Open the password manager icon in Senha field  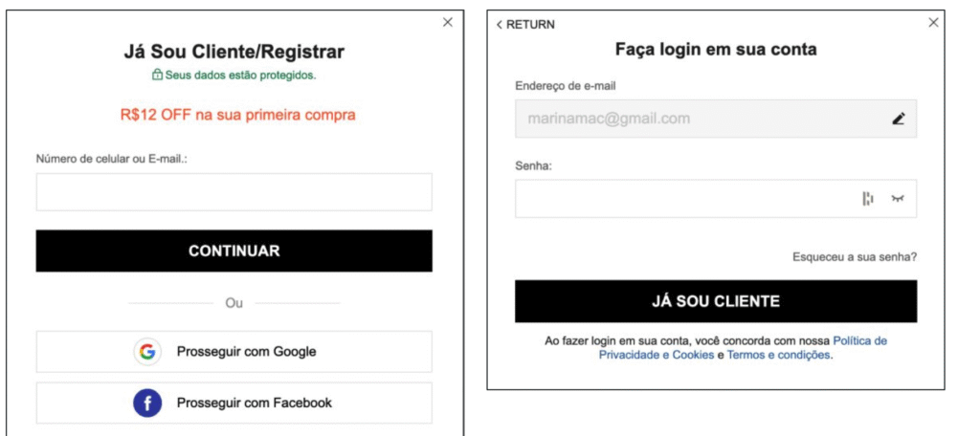867,199
